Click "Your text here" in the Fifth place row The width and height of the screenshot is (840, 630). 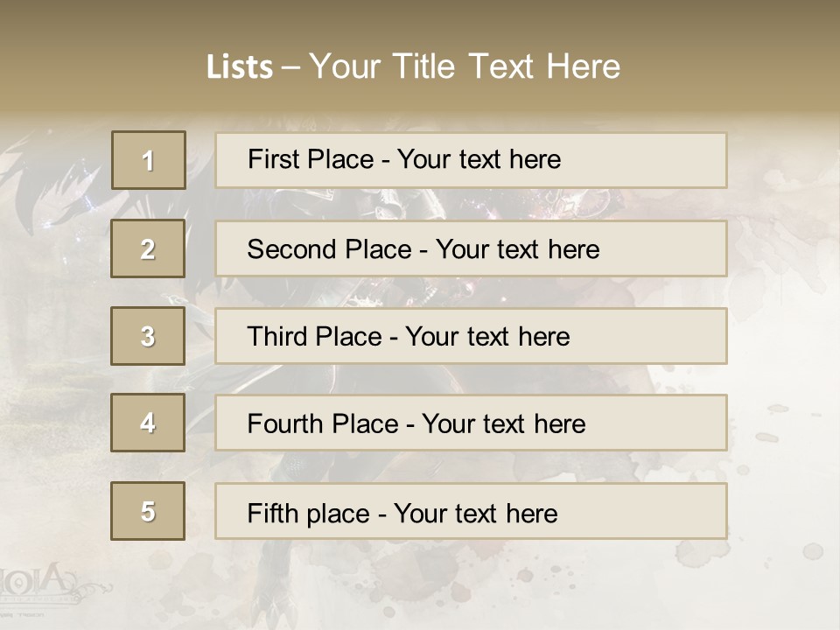pyautogui.click(x=475, y=513)
